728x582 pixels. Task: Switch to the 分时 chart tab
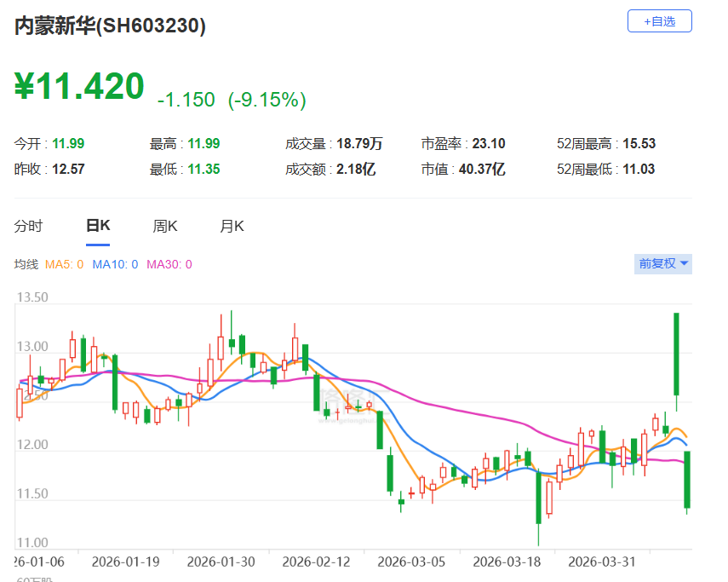click(28, 226)
